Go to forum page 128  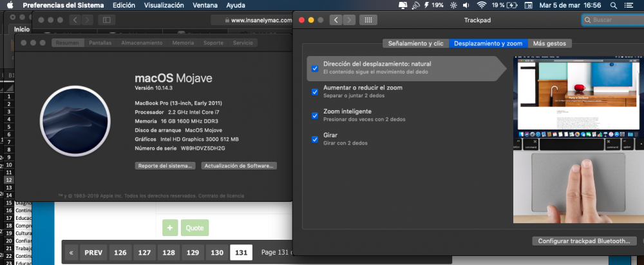pos(168,253)
